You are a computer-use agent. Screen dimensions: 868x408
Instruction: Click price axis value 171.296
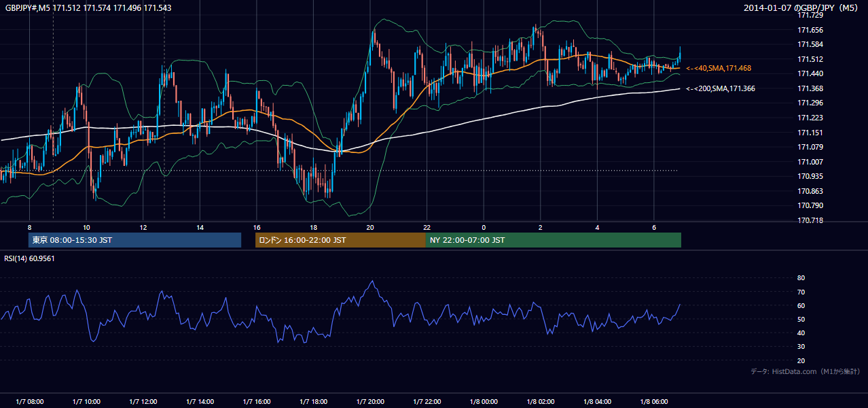810,103
